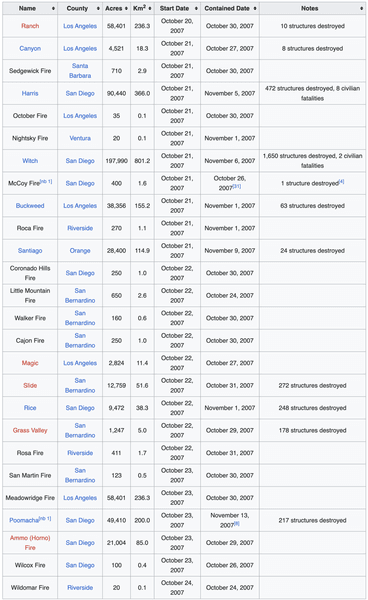Open Orange county link
This screenshot has width=368, height=600.
pos(80,251)
